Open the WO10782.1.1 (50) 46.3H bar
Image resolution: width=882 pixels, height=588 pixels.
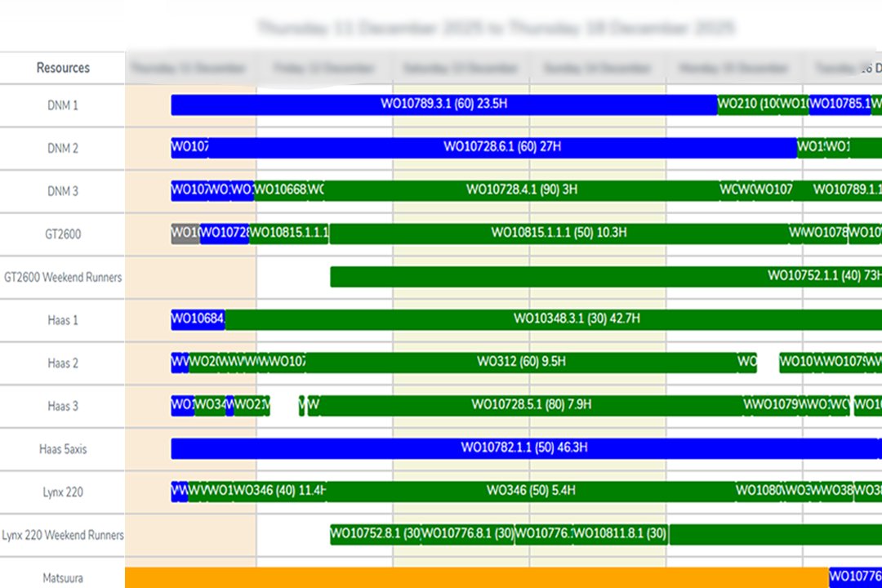click(x=526, y=448)
